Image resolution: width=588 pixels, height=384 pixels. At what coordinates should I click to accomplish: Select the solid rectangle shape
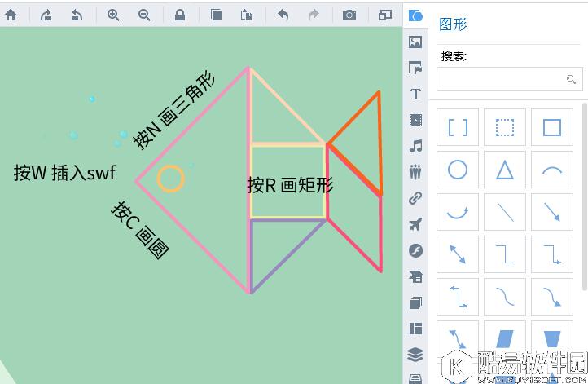point(552,127)
